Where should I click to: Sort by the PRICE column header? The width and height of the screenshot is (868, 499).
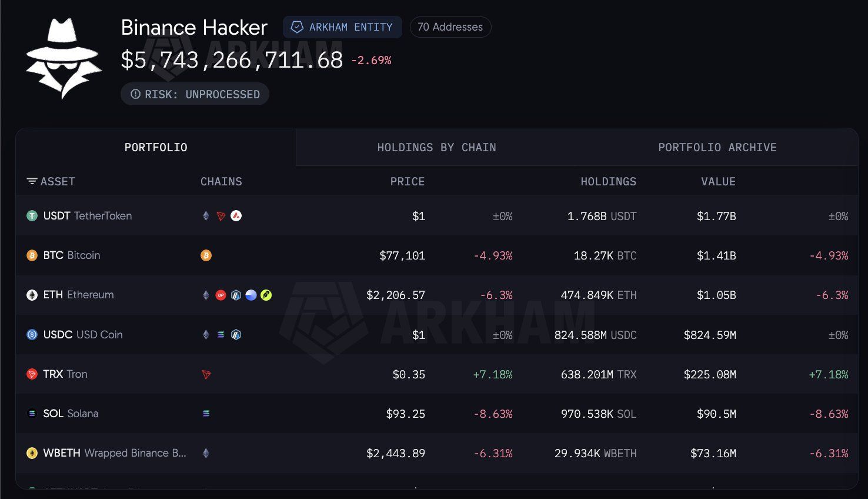[408, 181]
